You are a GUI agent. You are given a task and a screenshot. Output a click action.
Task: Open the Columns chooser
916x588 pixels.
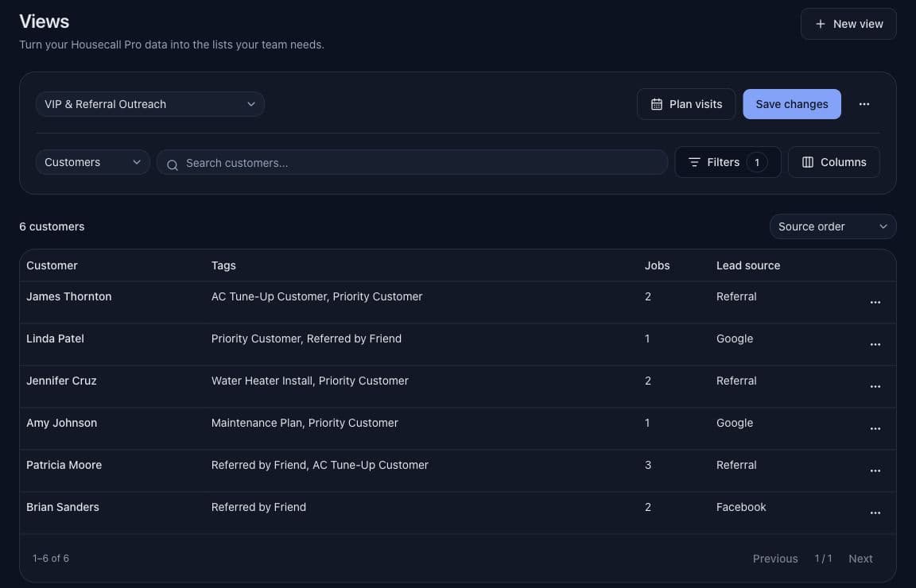point(833,162)
